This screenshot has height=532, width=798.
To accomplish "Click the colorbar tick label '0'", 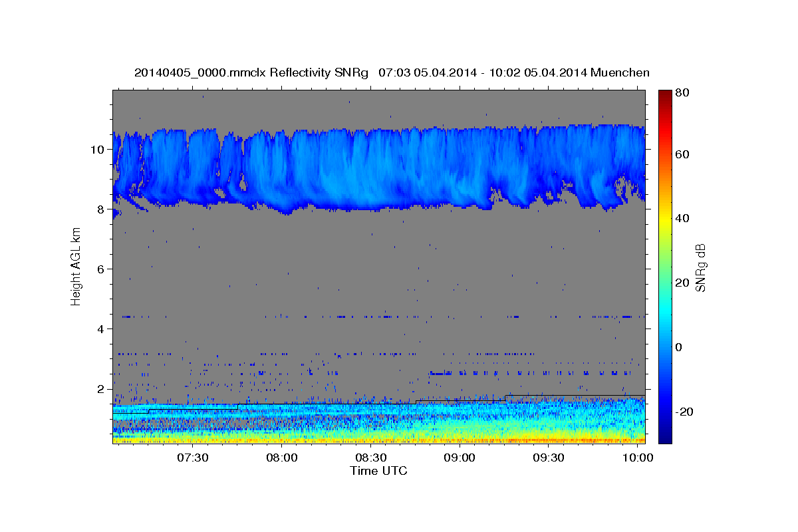I will click(x=678, y=347).
